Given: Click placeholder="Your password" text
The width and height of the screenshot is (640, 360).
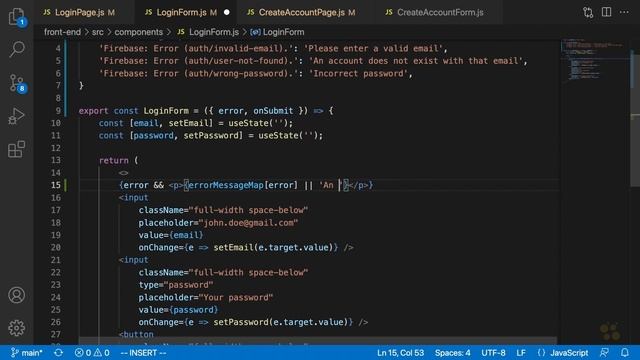Looking at the screenshot, I should 206,298.
